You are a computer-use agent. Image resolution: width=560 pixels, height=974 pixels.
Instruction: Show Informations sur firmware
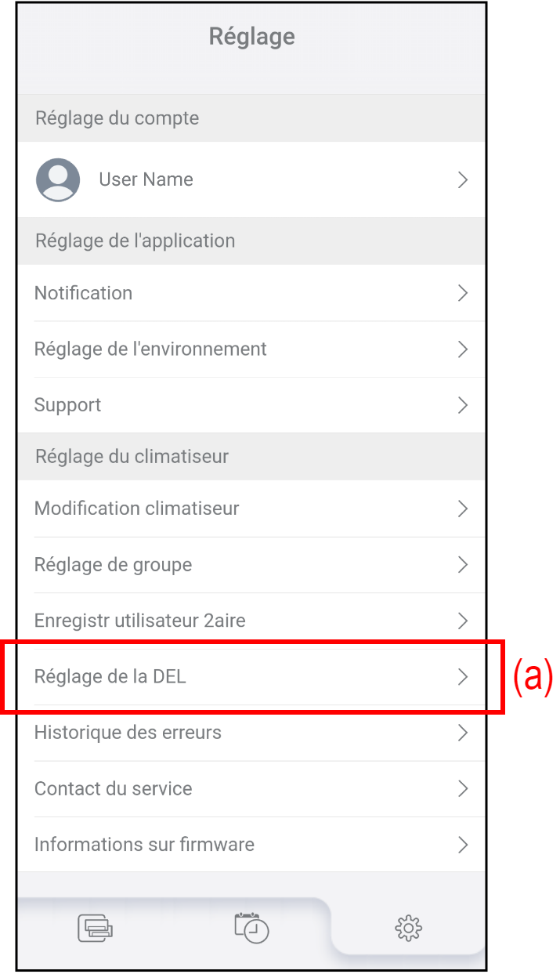pyautogui.click(x=145, y=845)
